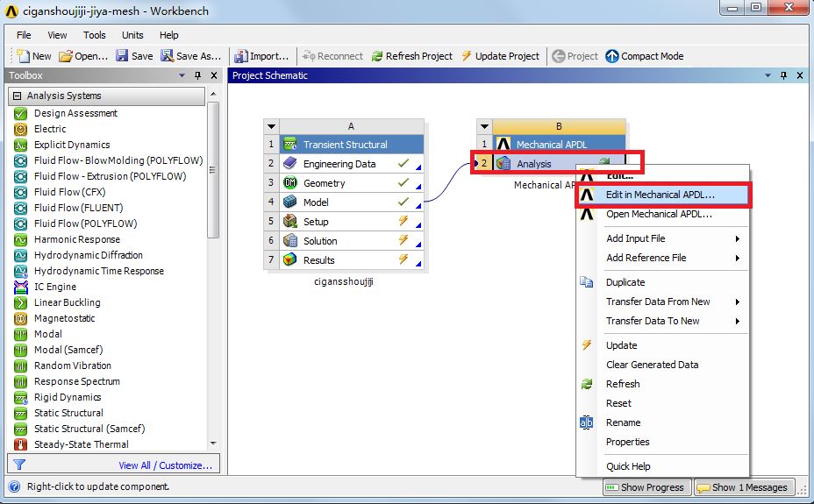Click the Save As... toolbar button

tap(190, 56)
